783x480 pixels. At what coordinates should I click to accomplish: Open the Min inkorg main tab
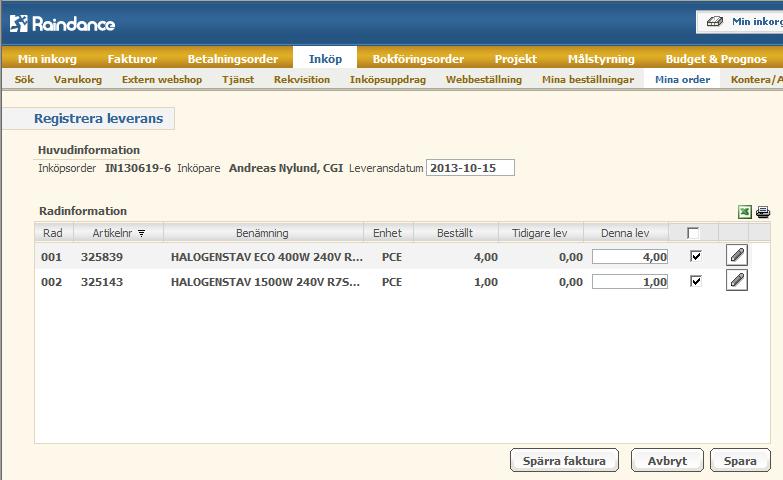point(47,59)
